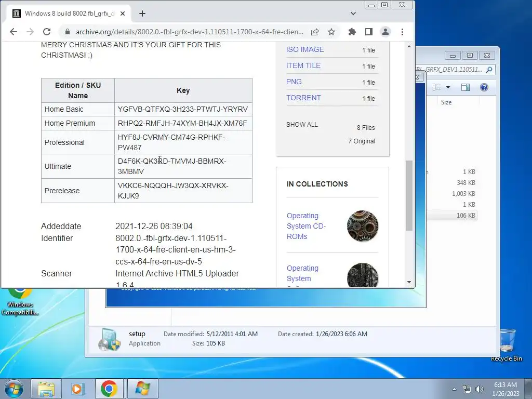Switch to Windows setup taskbar item
The width and height of the screenshot is (532, 399).
point(142,389)
